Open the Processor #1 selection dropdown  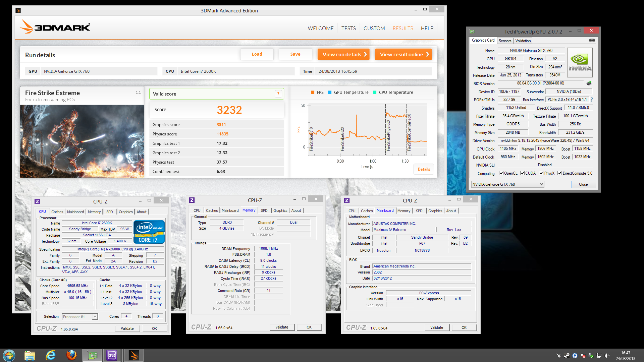coord(80,317)
